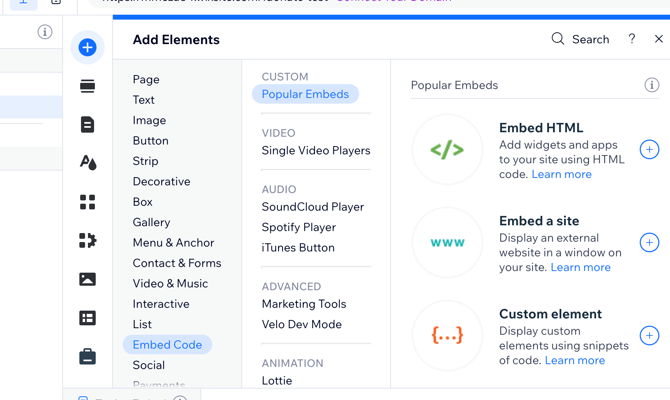This screenshot has width=670, height=400.
Task: Open the Add Apps grid icon
Action: [x=88, y=202]
